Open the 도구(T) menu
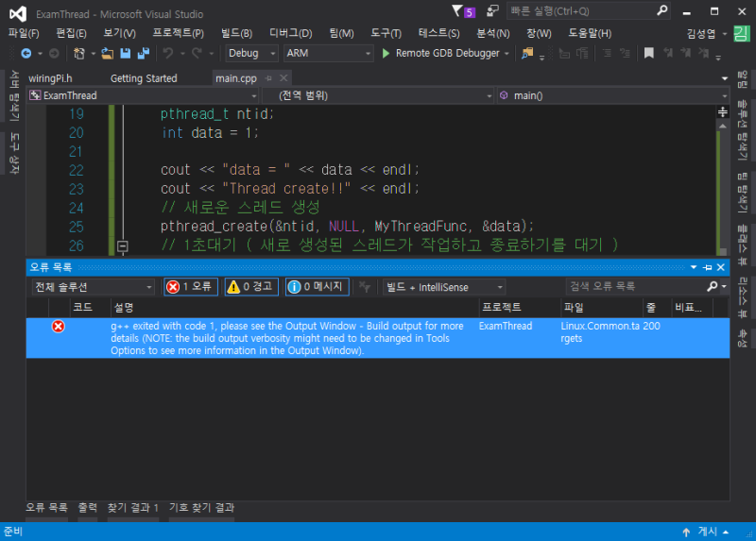Screen dimensions: 756x541 [386, 33]
